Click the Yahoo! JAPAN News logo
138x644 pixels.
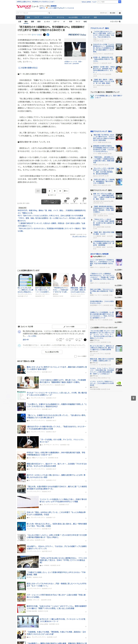tap(28, 7)
